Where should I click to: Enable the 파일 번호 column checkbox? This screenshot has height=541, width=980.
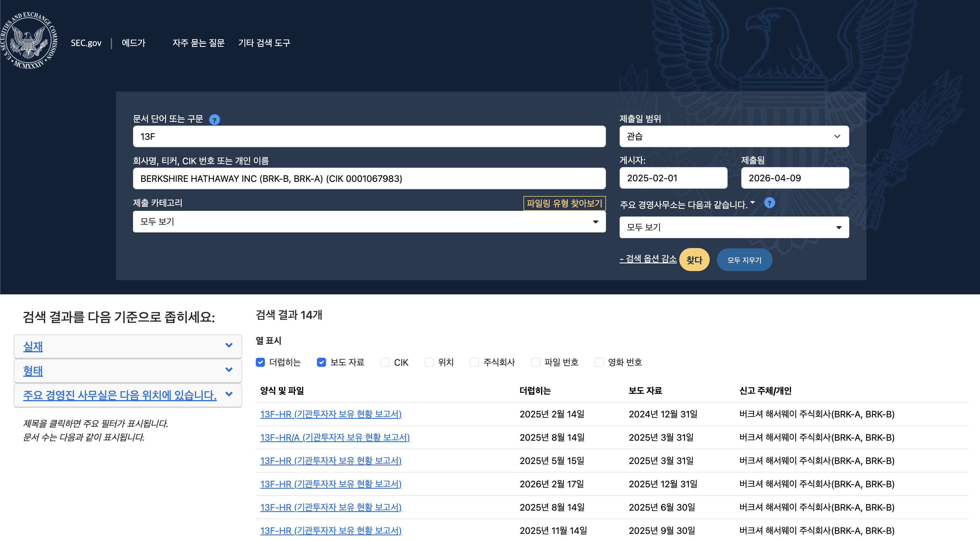pyautogui.click(x=536, y=362)
